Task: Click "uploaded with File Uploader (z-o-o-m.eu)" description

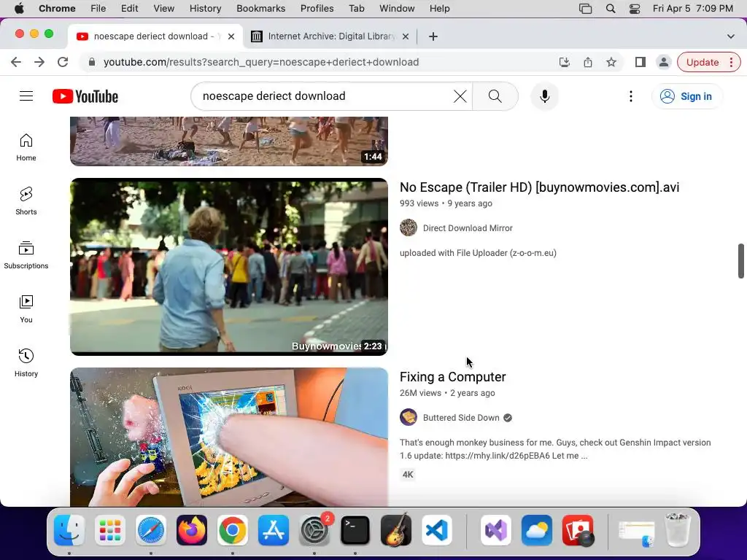Action: (x=478, y=253)
